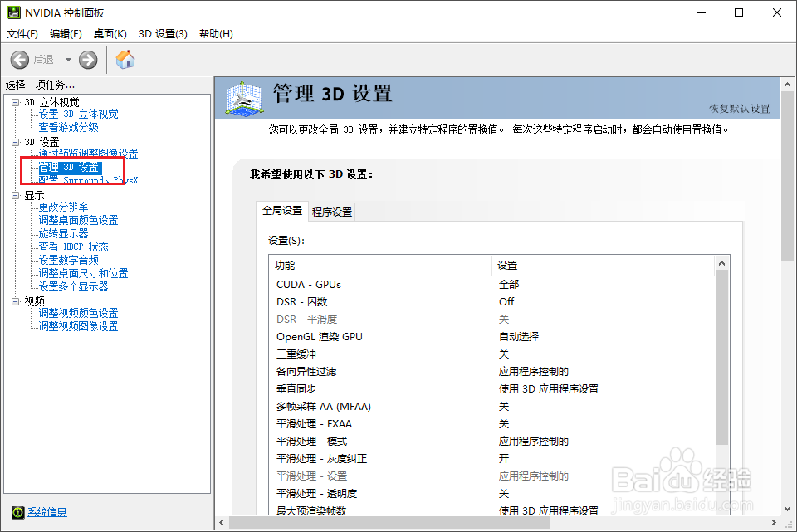The height and width of the screenshot is (532, 797).
Task: Select the OpenGL 渲染 GPU row
Action: click(x=491, y=336)
